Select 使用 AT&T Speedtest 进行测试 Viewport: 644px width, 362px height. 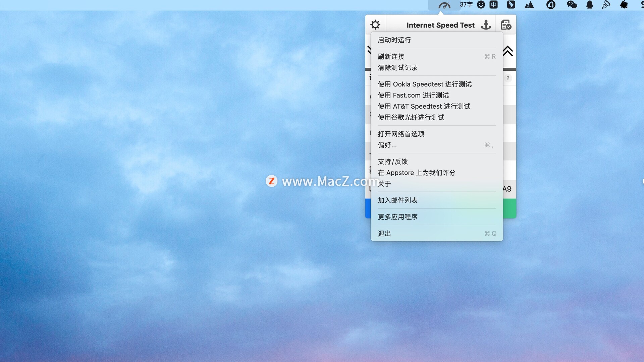pos(437,106)
